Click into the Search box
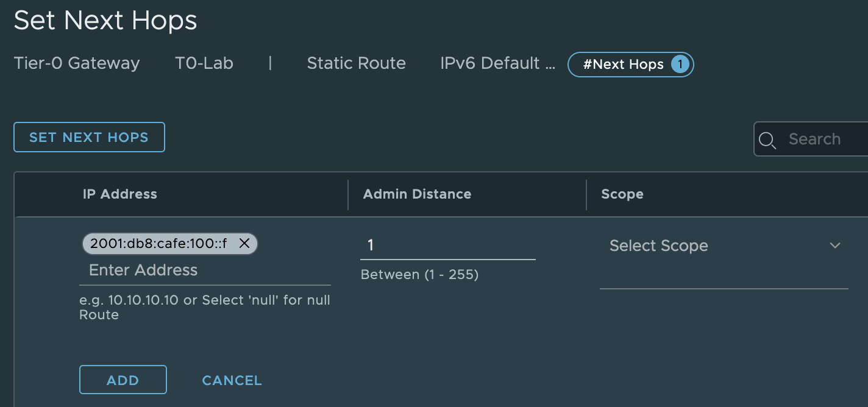The image size is (868, 407). (x=823, y=139)
